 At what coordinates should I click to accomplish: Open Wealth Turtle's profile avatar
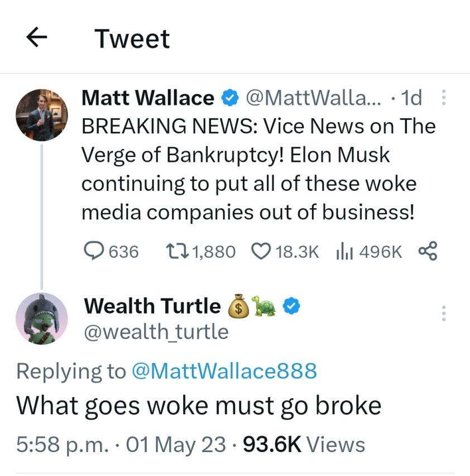(x=42, y=318)
